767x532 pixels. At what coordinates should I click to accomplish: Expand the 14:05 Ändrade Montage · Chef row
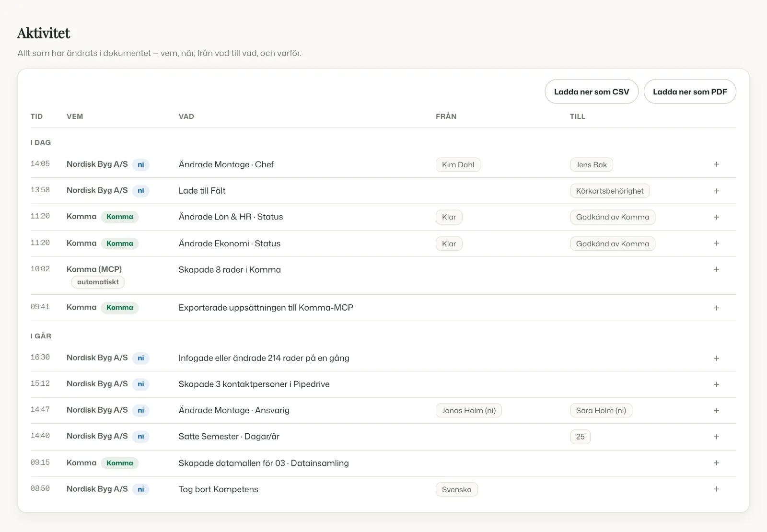click(716, 164)
